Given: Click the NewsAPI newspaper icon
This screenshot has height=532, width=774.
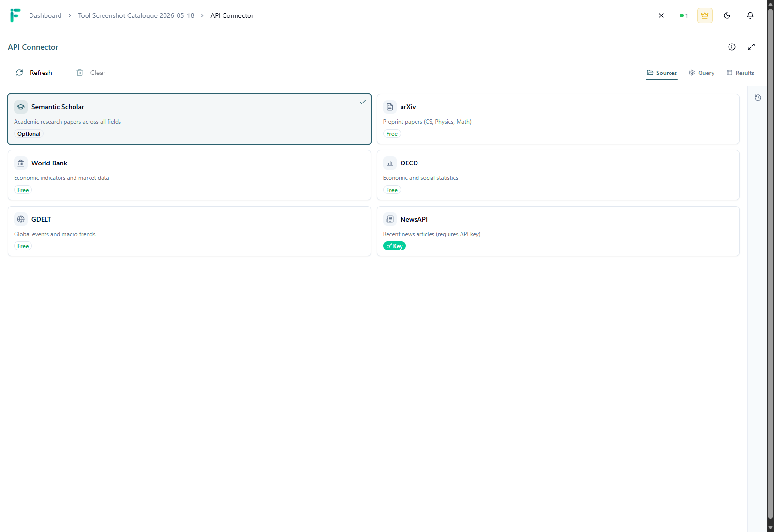Looking at the screenshot, I should [x=390, y=219].
